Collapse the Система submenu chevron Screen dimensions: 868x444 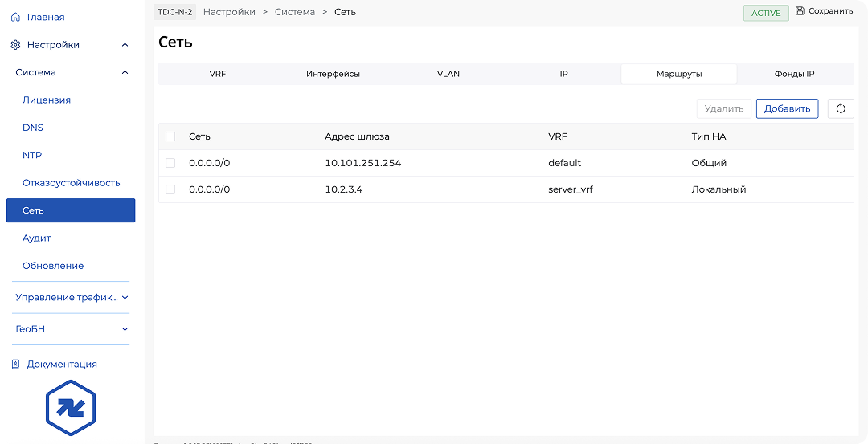[x=125, y=72]
